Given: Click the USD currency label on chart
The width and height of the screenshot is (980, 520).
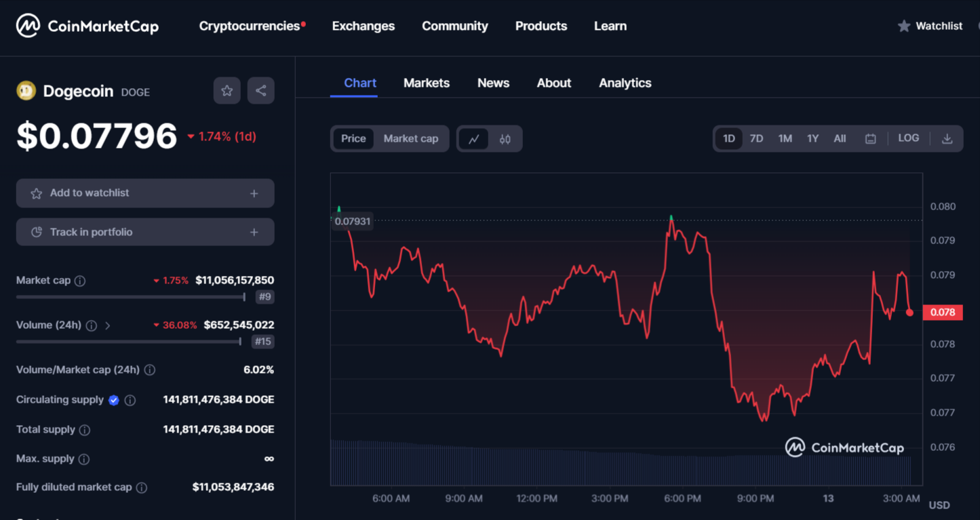Looking at the screenshot, I should pyautogui.click(x=939, y=505).
